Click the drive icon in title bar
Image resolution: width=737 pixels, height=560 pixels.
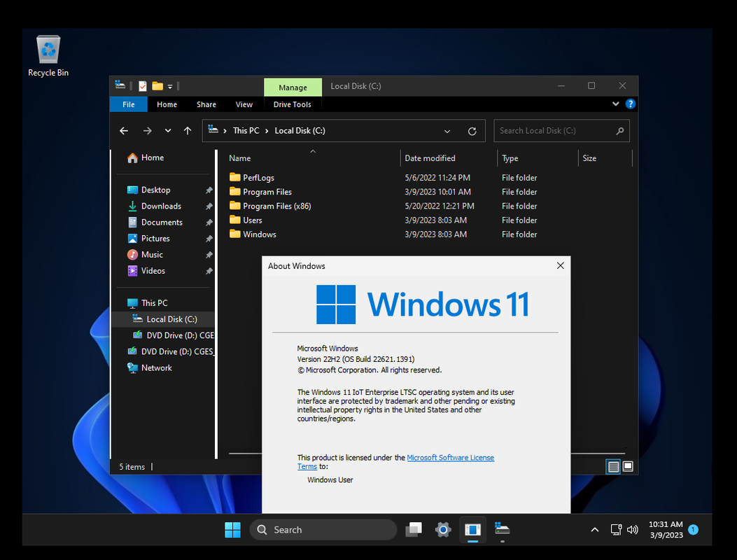coord(120,85)
